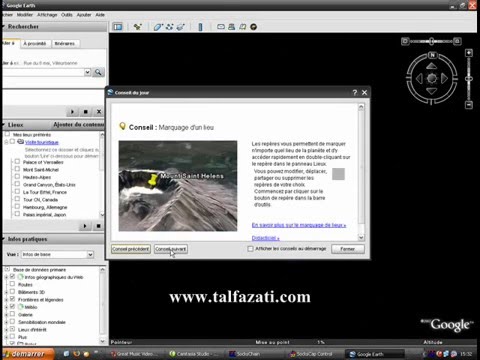Check the La Tour Eiffel, France checkbox
The width and height of the screenshot is (480, 360).
tap(17, 192)
